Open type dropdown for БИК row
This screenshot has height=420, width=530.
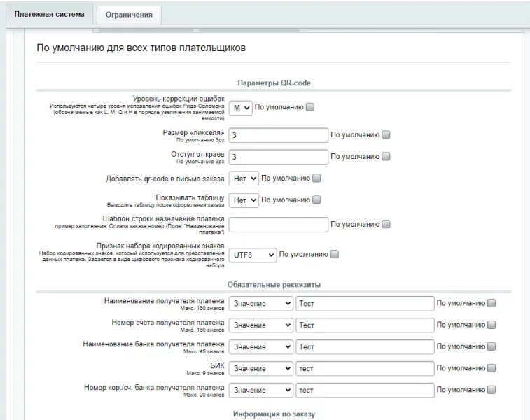click(261, 368)
